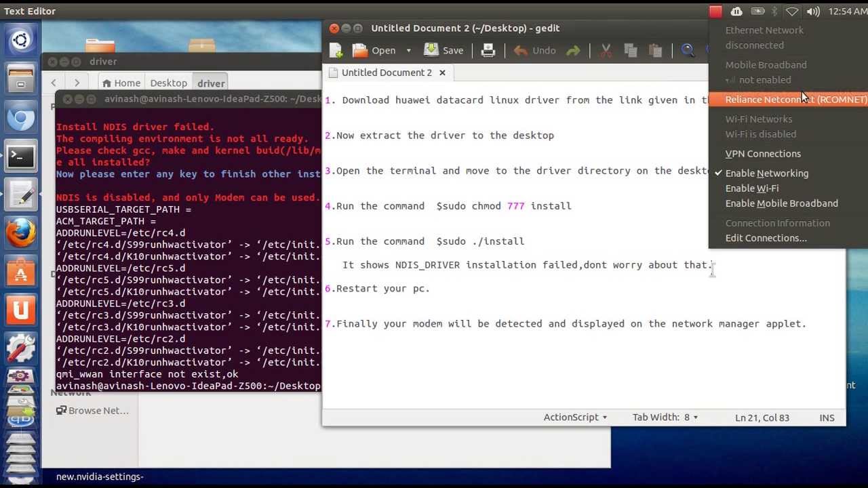Launch Firefox from the launcher
Viewport: 868px width, 488px height.
click(x=20, y=235)
